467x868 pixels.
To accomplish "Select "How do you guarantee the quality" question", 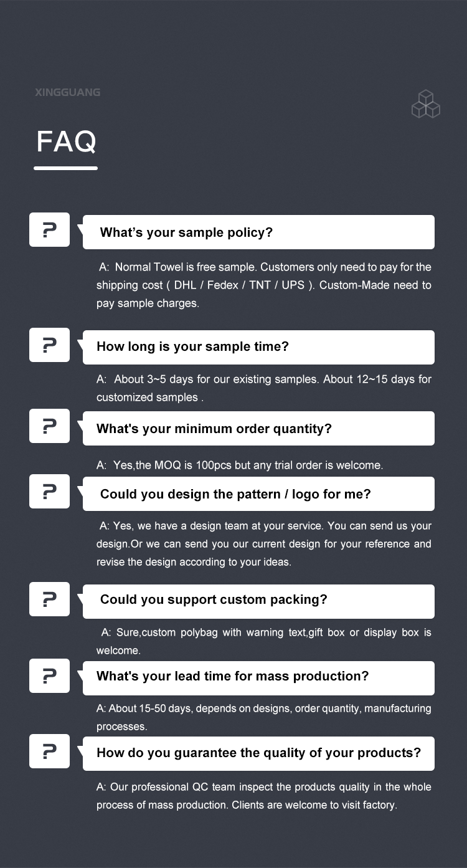I will coord(258,753).
